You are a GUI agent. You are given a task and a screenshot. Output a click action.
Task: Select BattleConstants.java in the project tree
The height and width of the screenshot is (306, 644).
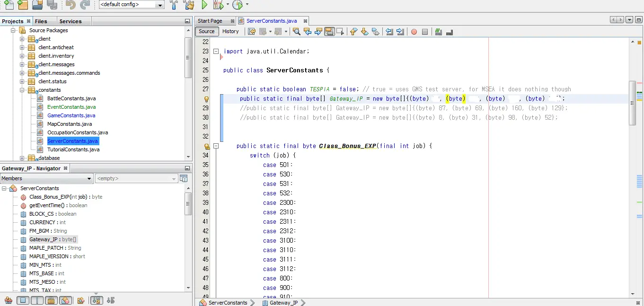pyautogui.click(x=71, y=98)
